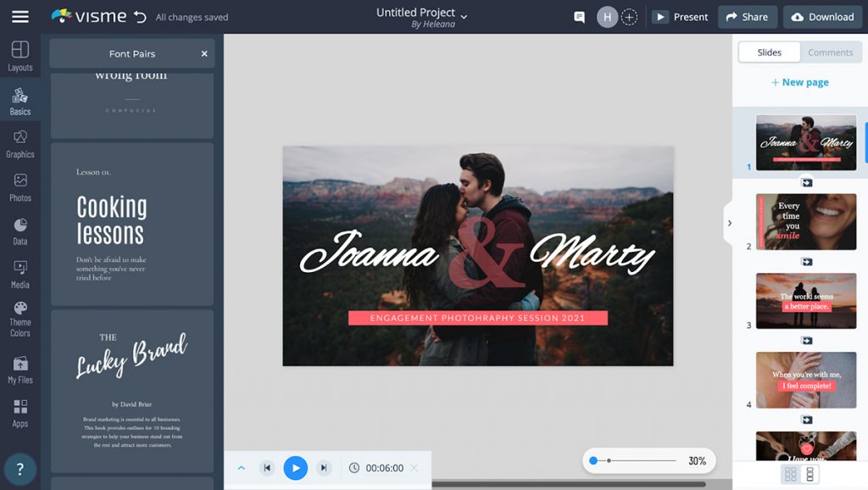Select the Graphics sidebar icon

20,144
